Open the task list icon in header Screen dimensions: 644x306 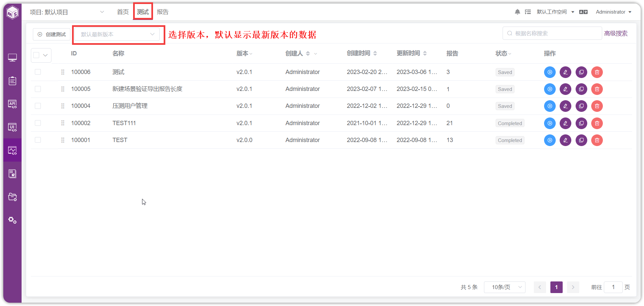coord(528,12)
